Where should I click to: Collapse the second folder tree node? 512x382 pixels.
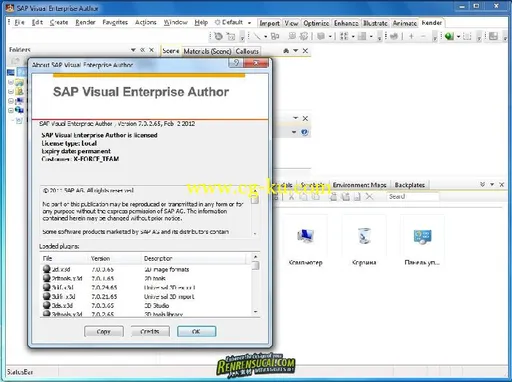pyautogui.click(x=11, y=91)
